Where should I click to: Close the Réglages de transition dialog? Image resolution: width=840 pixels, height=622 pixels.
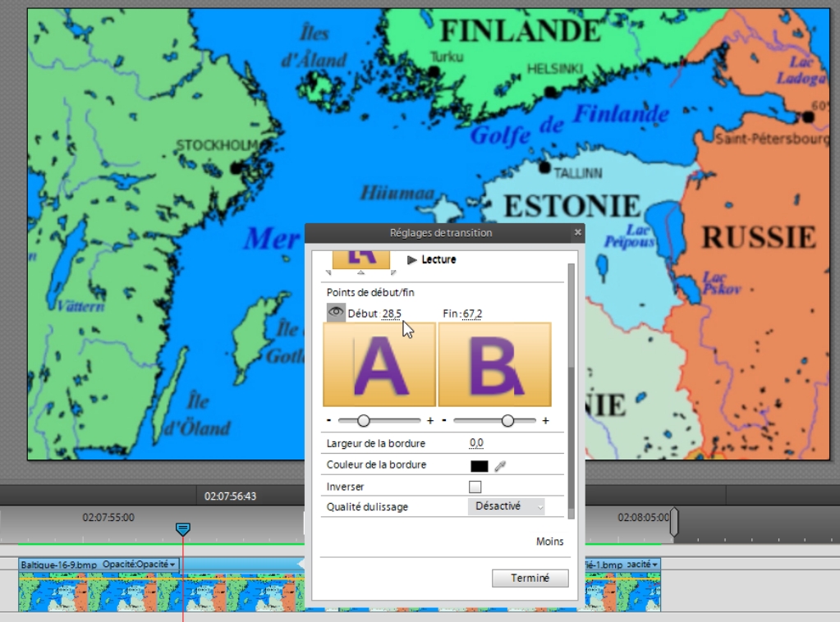[577, 232]
